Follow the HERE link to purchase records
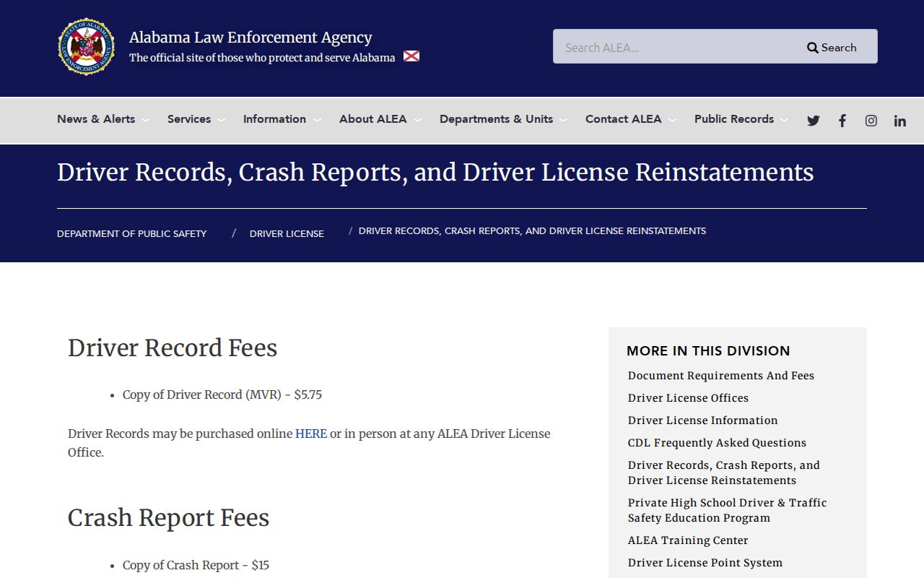924x578 pixels. (x=311, y=433)
